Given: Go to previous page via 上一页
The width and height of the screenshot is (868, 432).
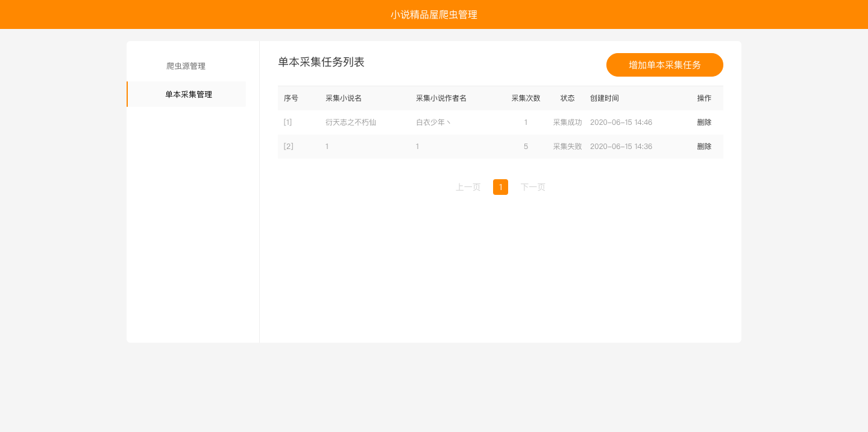Looking at the screenshot, I should pos(468,187).
